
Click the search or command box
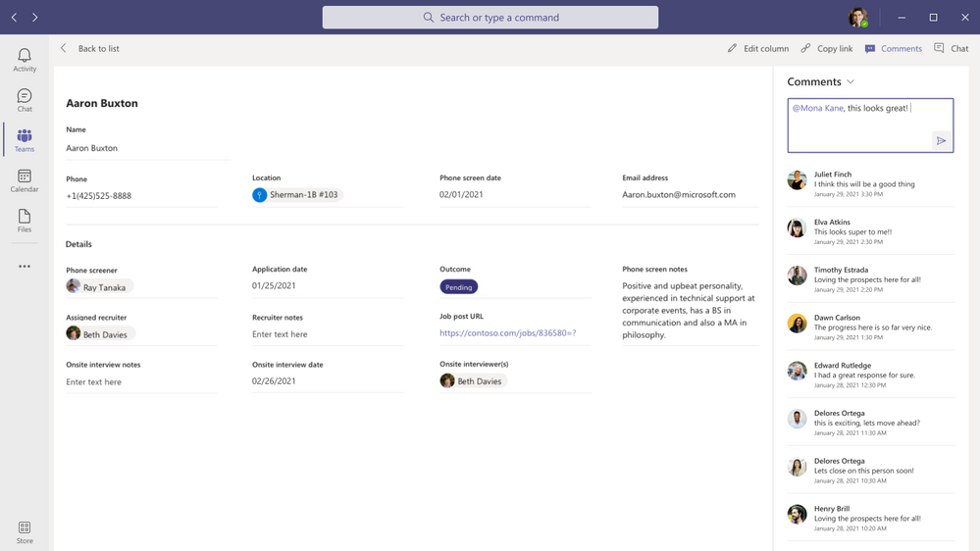tap(490, 18)
